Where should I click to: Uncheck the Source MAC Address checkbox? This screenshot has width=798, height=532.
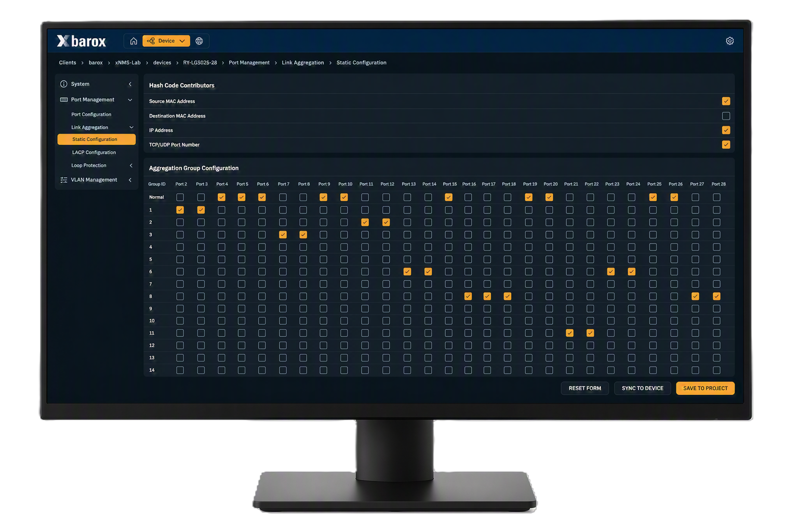(x=726, y=101)
